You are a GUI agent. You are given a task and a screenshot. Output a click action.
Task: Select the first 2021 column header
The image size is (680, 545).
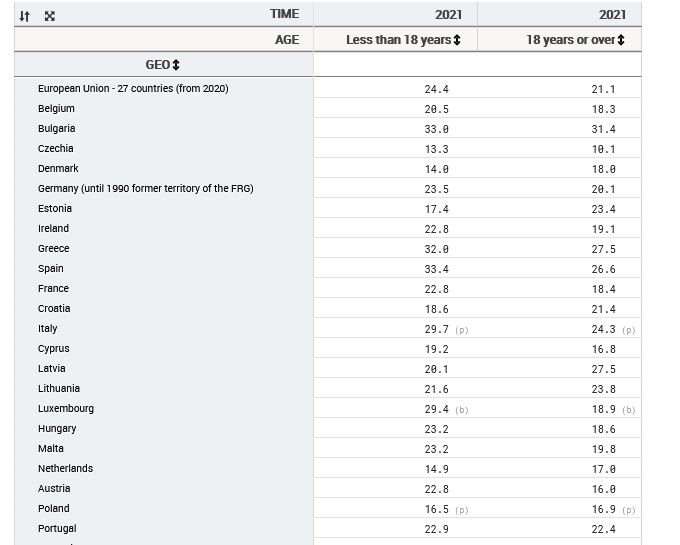click(x=448, y=14)
